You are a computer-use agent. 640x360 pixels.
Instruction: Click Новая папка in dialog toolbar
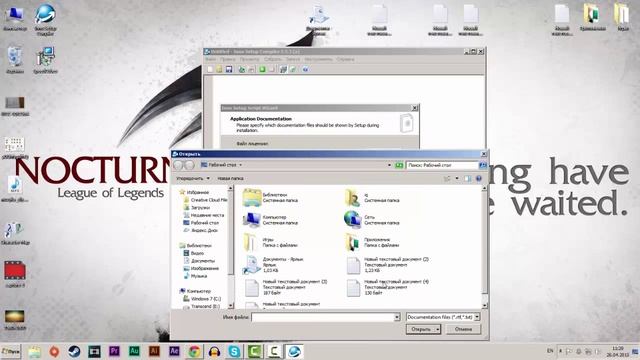[230, 179]
